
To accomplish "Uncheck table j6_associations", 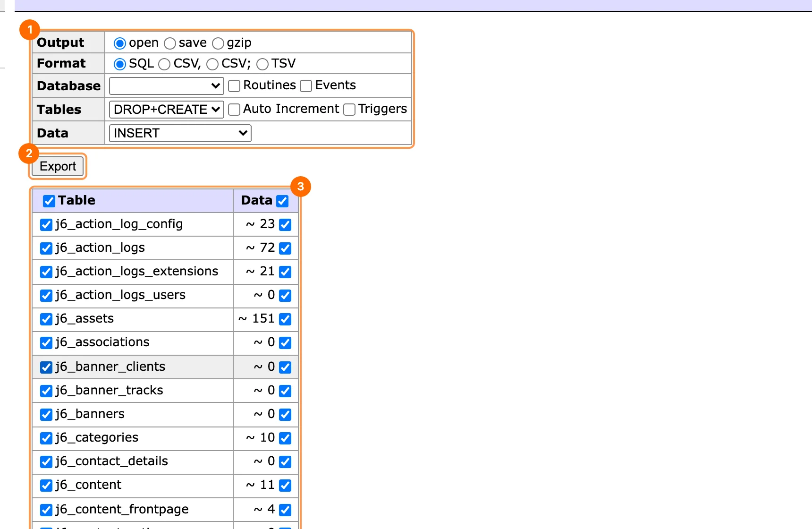I will 46,343.
